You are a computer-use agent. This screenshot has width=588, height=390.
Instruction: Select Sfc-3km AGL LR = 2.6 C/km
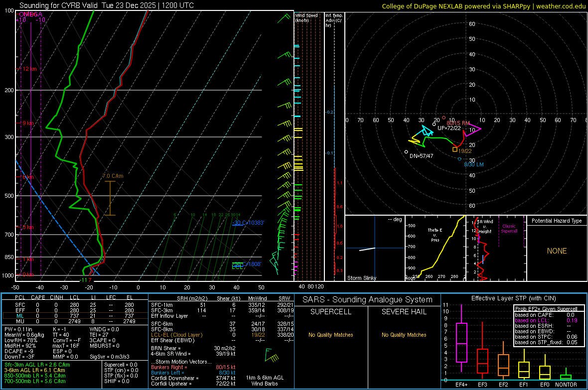pyautogui.click(x=37, y=365)
